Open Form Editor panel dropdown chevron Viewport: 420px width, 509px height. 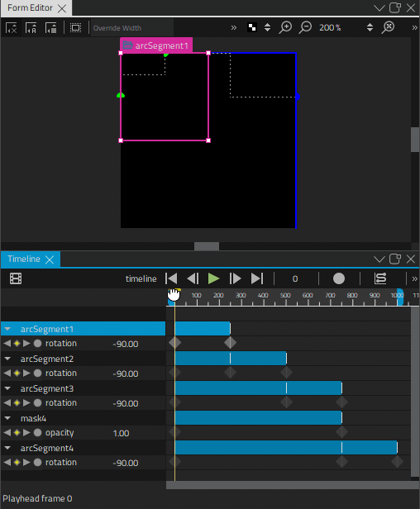tap(379, 7)
